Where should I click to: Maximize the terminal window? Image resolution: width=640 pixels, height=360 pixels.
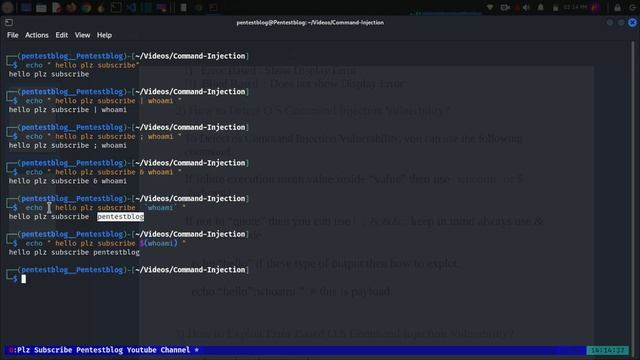click(621, 22)
